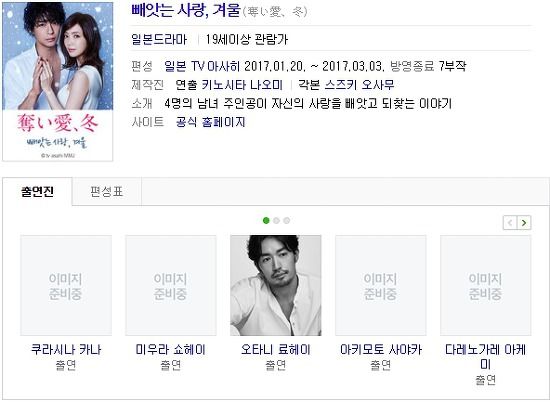The width and height of the screenshot is (550, 402).
Task: Open 오타니 료헤이 cast name link
Action: [276, 349]
